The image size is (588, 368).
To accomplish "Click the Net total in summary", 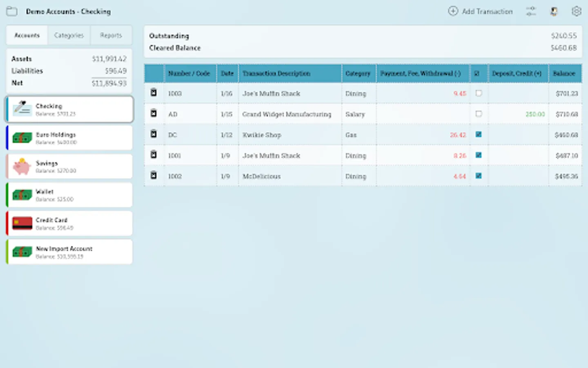I will (x=109, y=83).
